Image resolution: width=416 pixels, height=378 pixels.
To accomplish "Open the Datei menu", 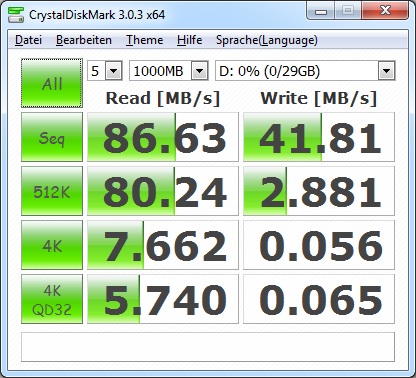I will (28, 40).
